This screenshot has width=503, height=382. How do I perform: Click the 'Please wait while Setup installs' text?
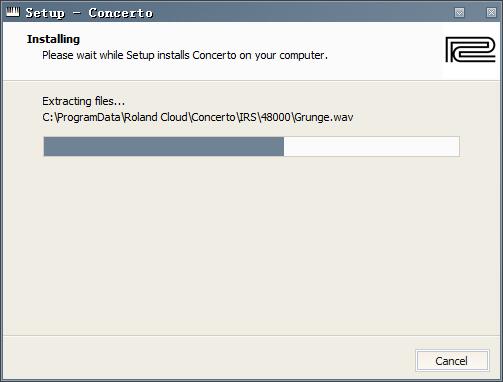point(116,55)
